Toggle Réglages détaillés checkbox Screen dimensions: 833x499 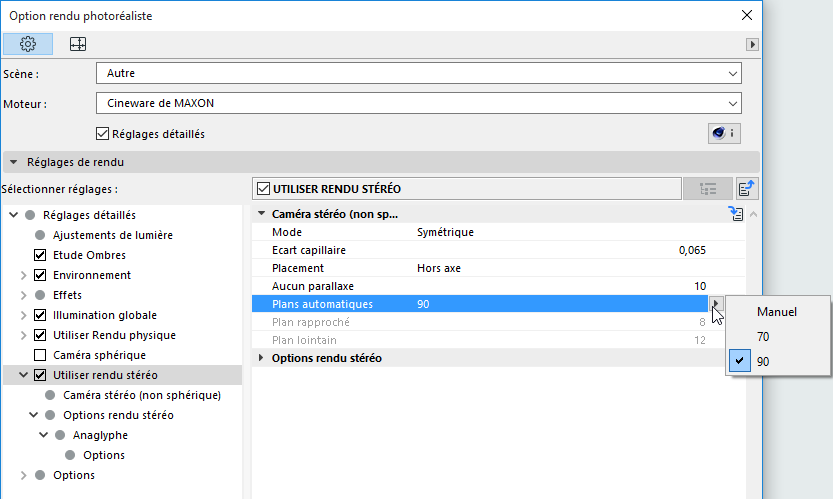(x=103, y=134)
